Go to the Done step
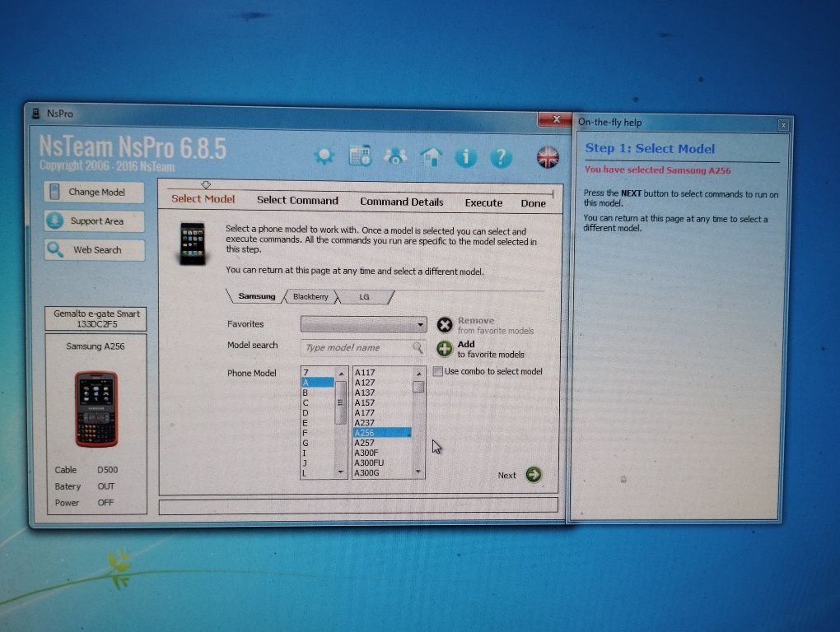The image size is (840, 632). [x=533, y=203]
